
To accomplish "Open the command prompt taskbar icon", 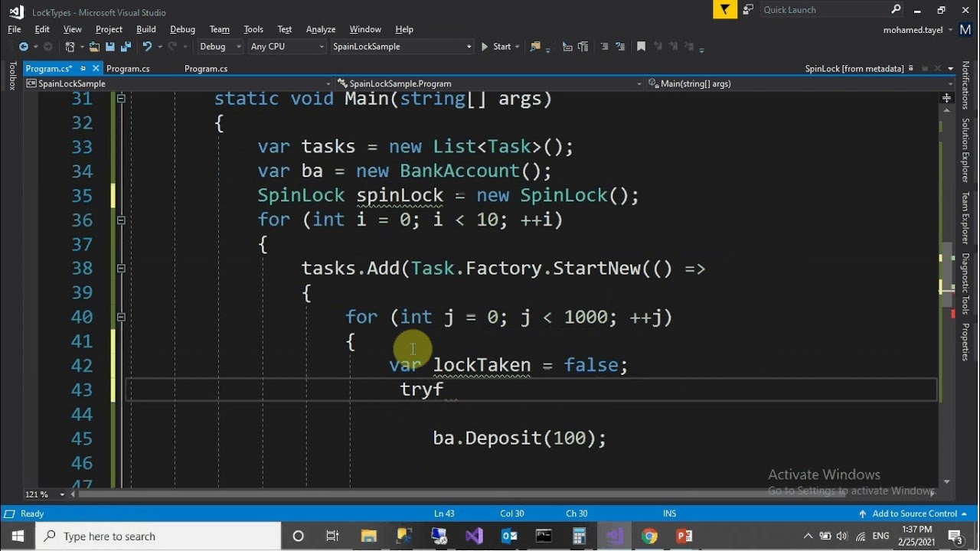I will (x=544, y=536).
